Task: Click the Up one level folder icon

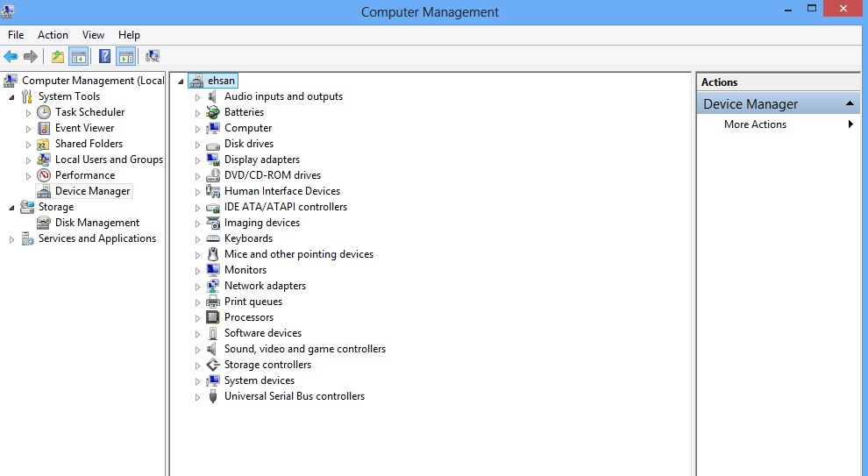Action: click(58, 57)
